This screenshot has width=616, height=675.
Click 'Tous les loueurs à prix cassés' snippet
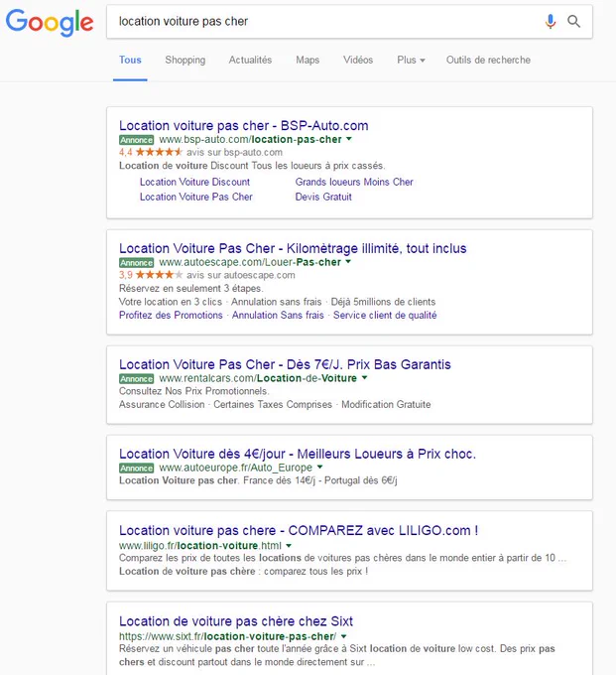318,166
